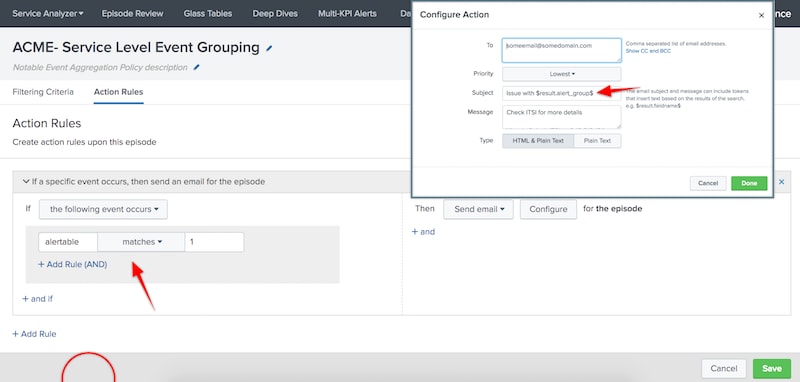Screen dimensions: 800x382
Task: Click '+ and' link under Then
Action: (423, 232)
